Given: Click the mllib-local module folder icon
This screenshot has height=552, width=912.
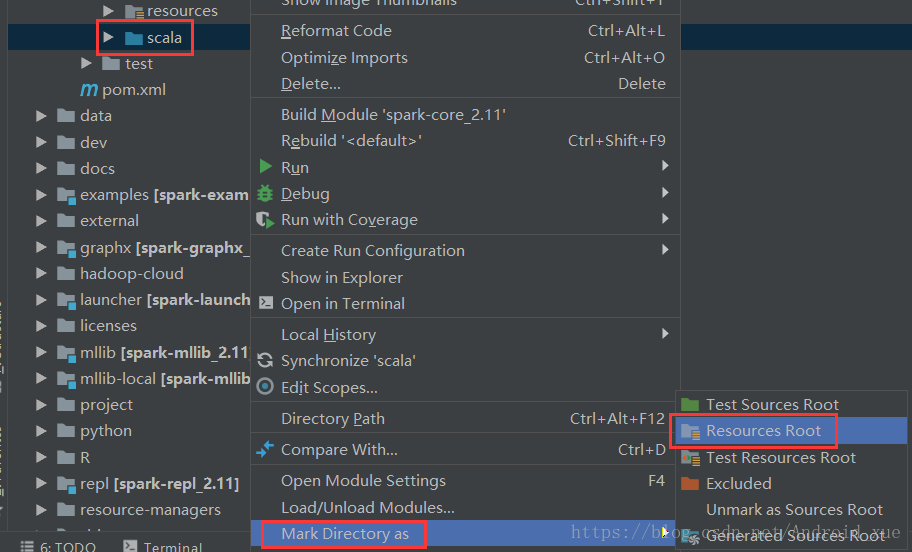Looking at the screenshot, I should 66,379.
